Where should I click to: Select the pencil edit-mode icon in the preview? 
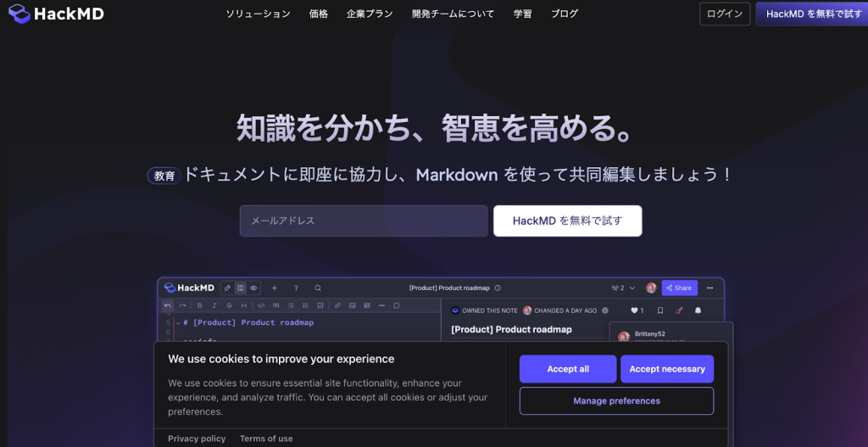(227, 288)
